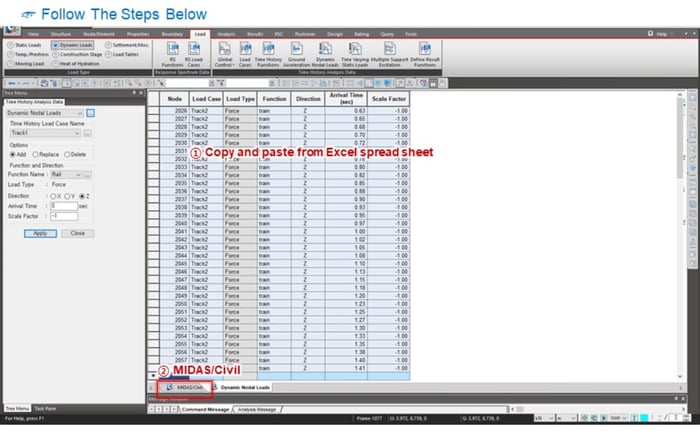Set direction to Z

[x=84, y=197]
